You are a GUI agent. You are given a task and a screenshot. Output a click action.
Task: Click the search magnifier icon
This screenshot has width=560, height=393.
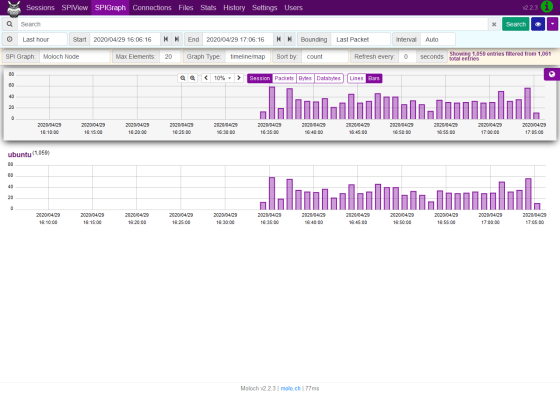tap(10, 24)
